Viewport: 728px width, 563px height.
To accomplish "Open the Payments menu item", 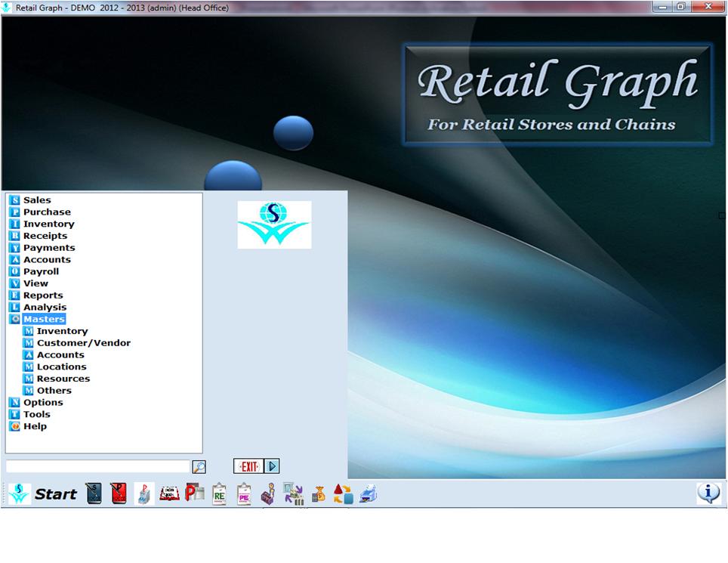I will tap(49, 248).
